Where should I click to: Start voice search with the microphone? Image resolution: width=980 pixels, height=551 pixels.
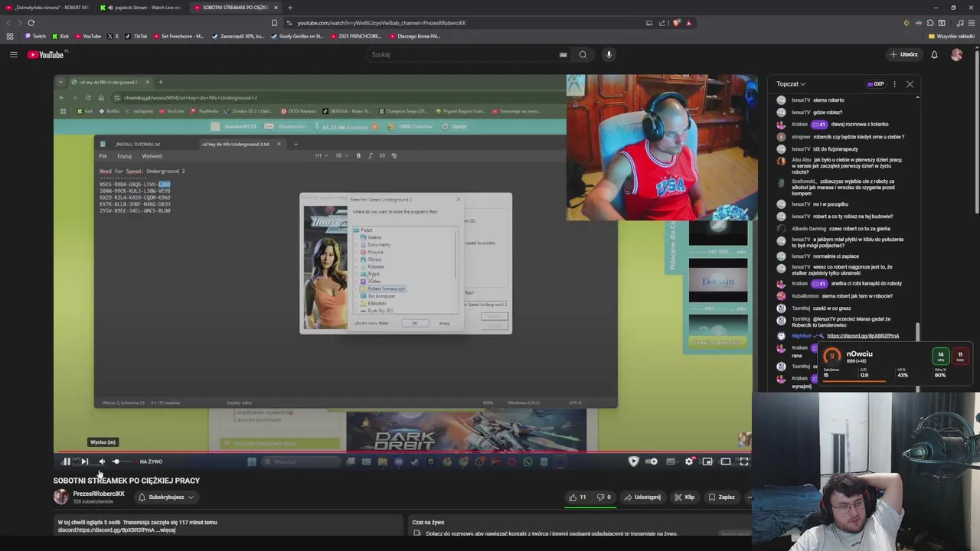tap(609, 54)
